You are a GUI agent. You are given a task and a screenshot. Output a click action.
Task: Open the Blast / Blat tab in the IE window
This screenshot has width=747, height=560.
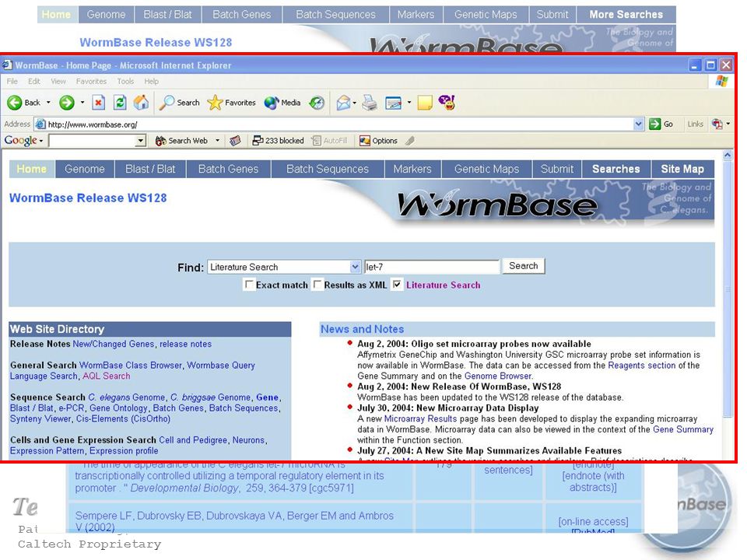point(150,169)
